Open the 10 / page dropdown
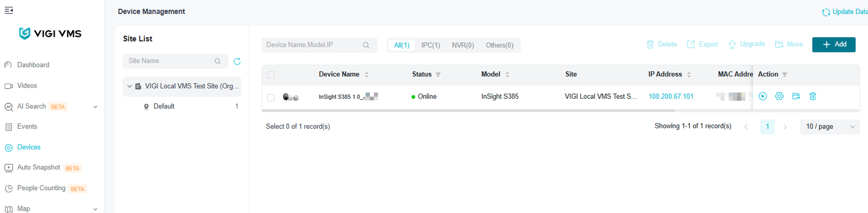 pos(830,127)
